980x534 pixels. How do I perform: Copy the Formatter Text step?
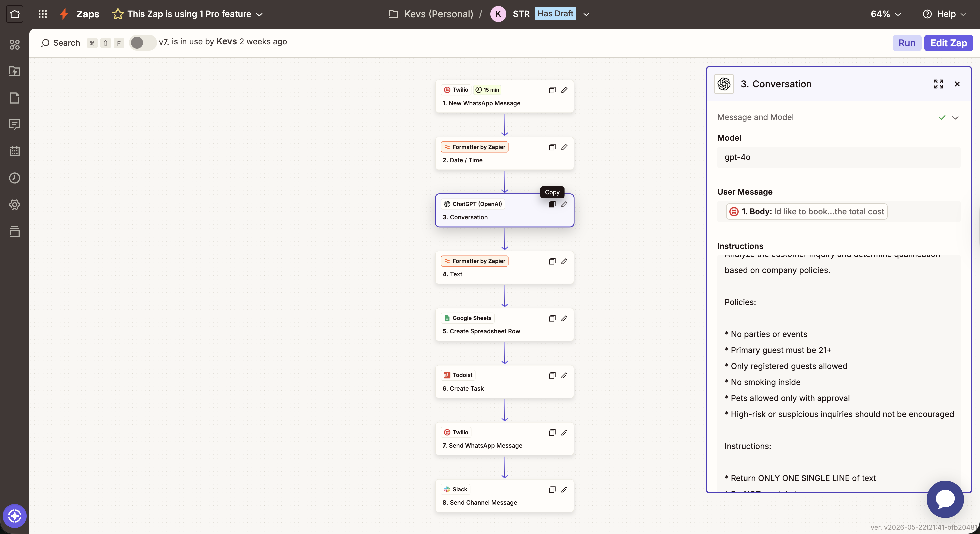[552, 261]
